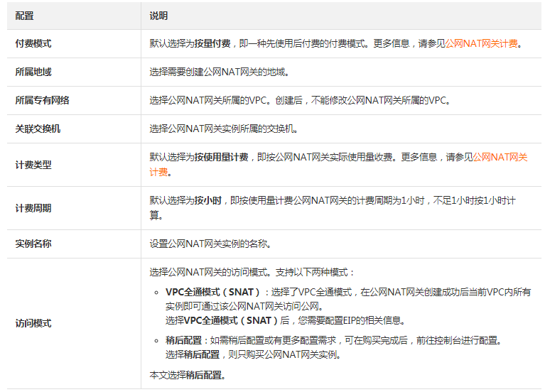Open the 公网NAT网关计费 link in 付费模式 row

pyautogui.click(x=481, y=44)
